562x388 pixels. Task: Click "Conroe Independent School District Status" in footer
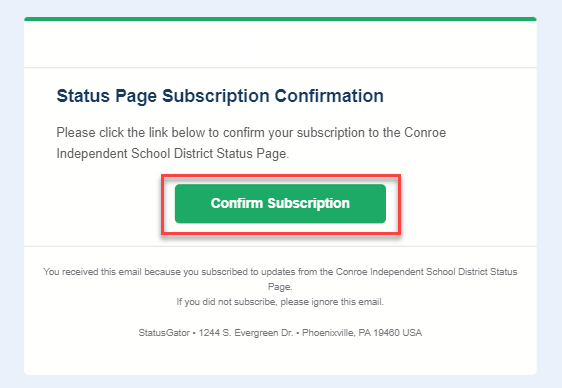pos(427,272)
